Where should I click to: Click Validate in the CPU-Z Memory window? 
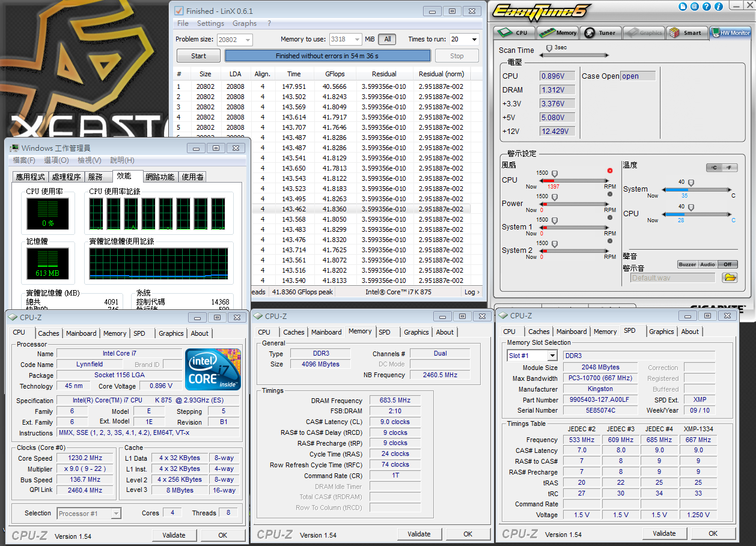(x=419, y=534)
